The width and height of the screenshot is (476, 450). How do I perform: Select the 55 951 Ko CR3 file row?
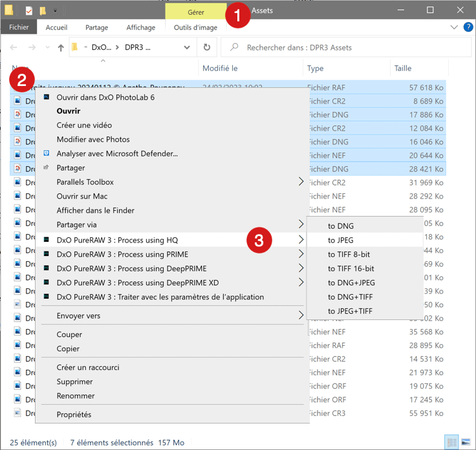228,413
